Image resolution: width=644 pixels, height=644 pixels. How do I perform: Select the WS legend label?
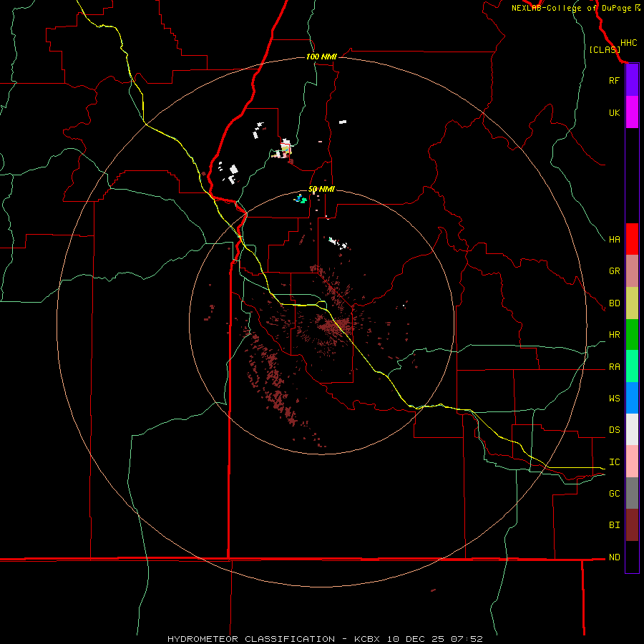(614, 398)
